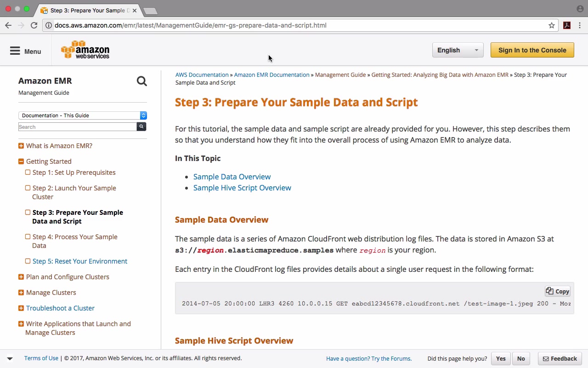
Task: Reload the page in the browser
Action: (34, 25)
